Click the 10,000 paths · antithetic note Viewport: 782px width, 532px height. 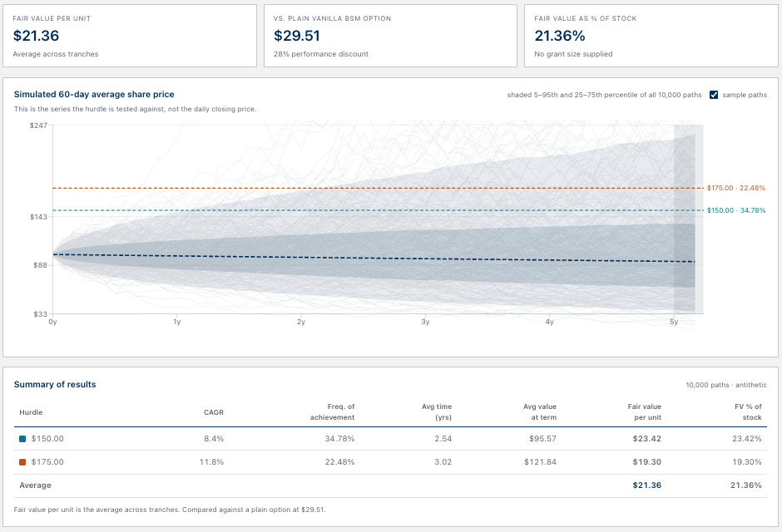(x=726, y=385)
